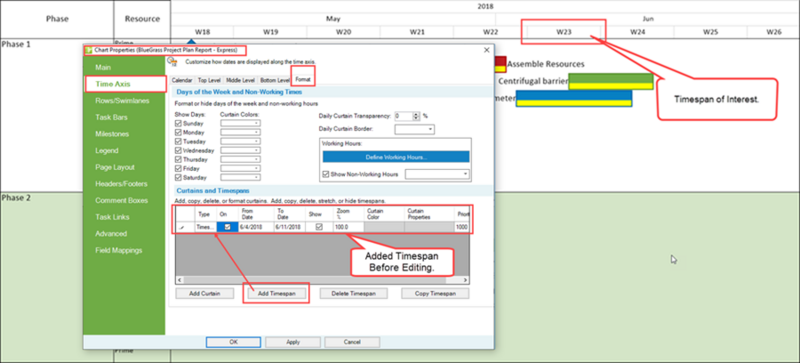Click the grid's right scroll arrow
The image size is (800, 363).
coord(465,280)
